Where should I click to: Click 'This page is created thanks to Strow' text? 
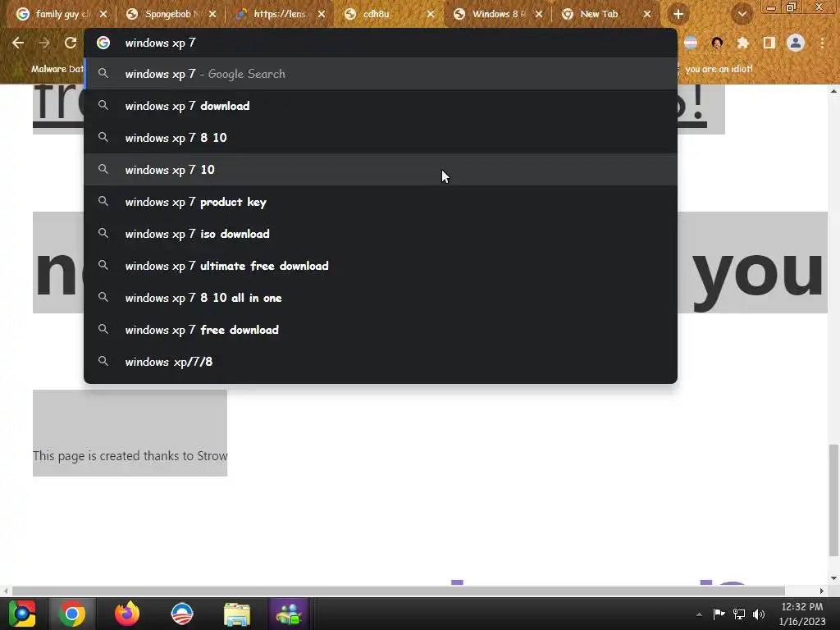(x=130, y=456)
